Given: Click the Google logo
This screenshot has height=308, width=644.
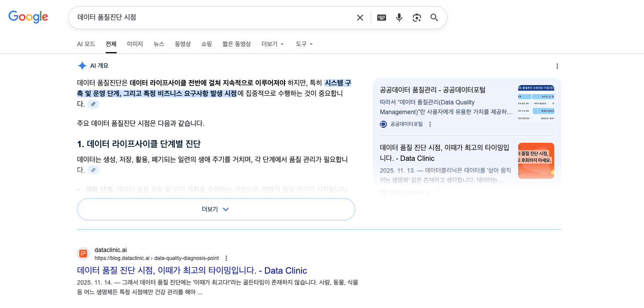Looking at the screenshot, I should point(28,17).
